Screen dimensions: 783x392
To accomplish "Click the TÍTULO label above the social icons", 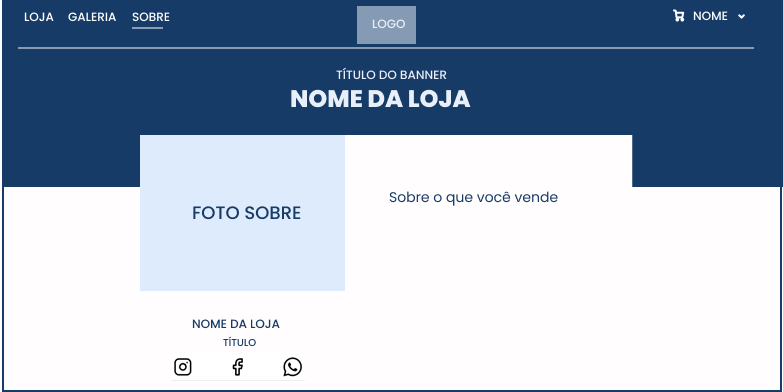I will [x=240, y=343].
